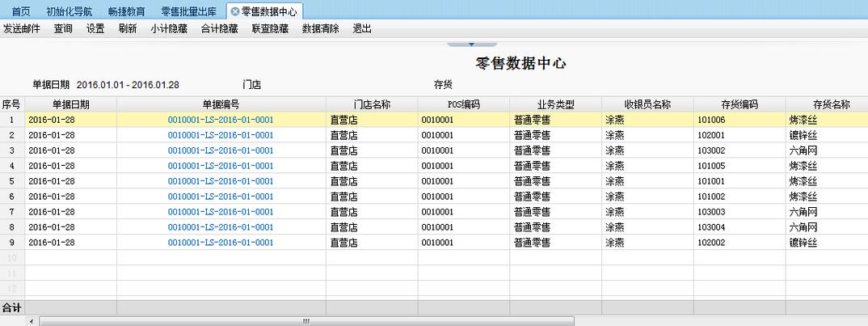The height and width of the screenshot is (326, 868).
Task: Click the 存货编码 column header
Action: click(x=739, y=104)
